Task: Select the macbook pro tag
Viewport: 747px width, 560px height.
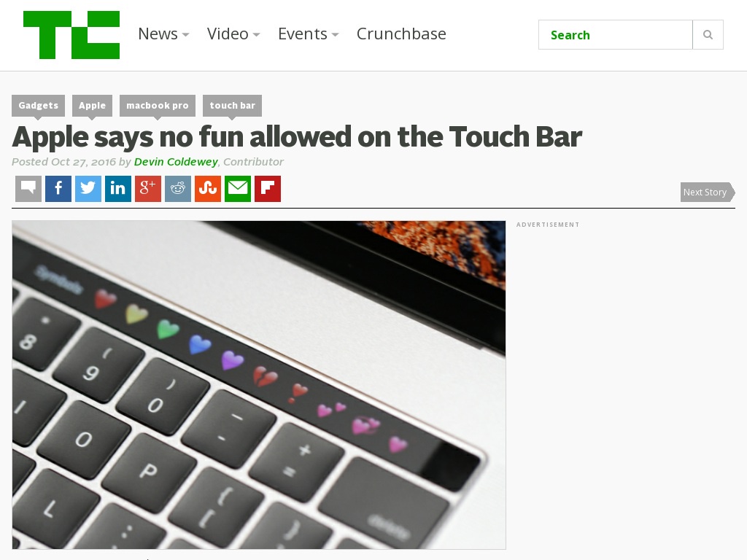Action: (158, 106)
